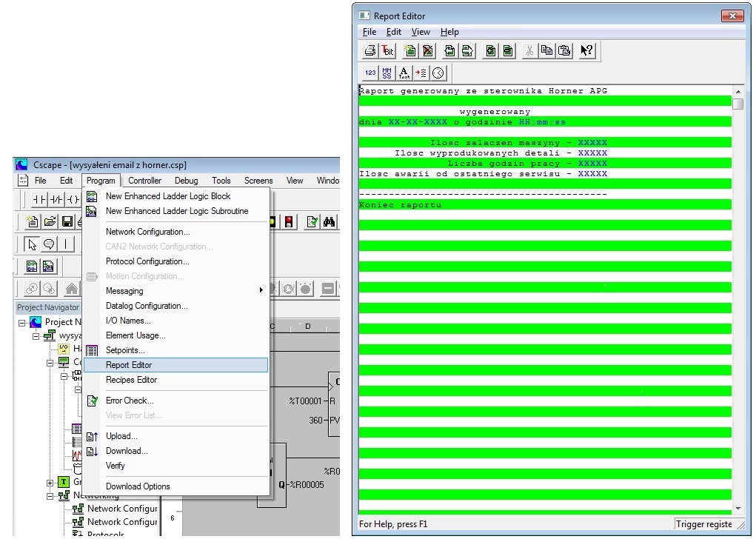The width and height of the screenshot is (756, 539).
Task: Open the Screens menu in Cscape
Action: [x=258, y=181]
